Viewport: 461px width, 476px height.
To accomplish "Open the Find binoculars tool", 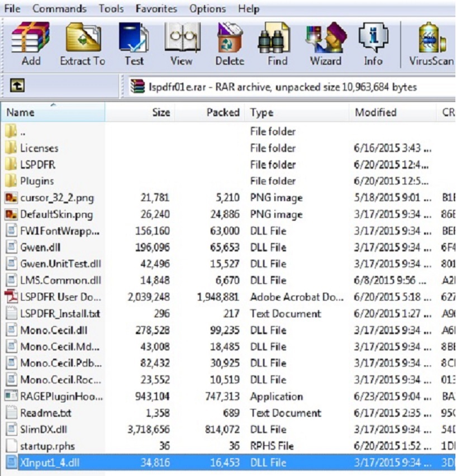I will coord(274,37).
